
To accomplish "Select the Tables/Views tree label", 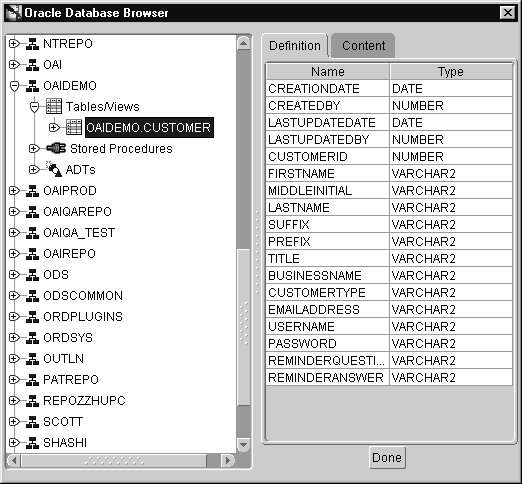I will pyautogui.click(x=103, y=107).
